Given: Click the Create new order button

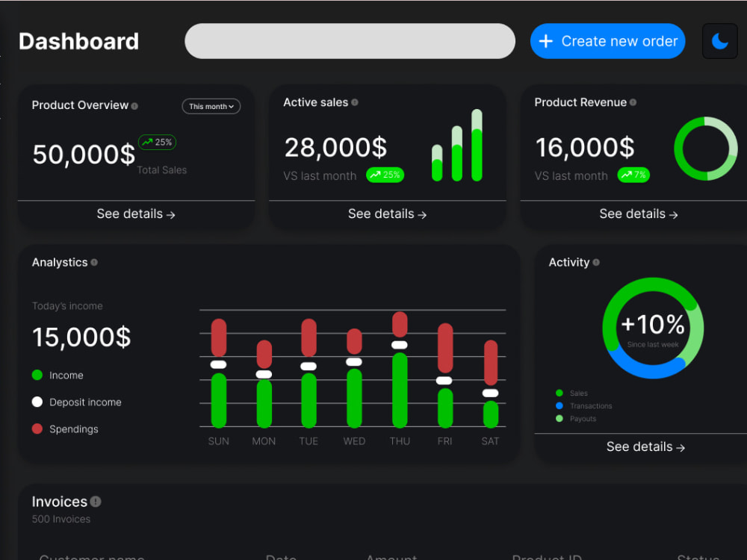Looking at the screenshot, I should click(x=607, y=41).
